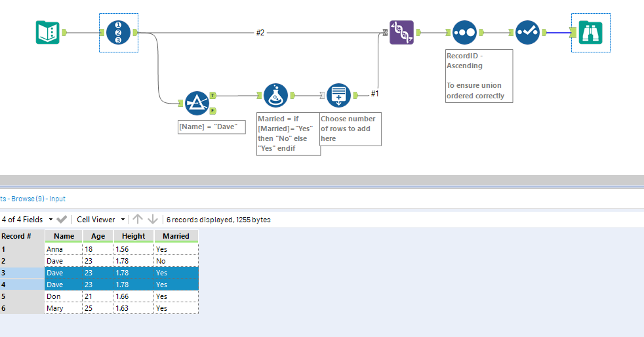The height and width of the screenshot is (337, 644).
Task: Click the Mary name cell
Action: tap(63, 308)
